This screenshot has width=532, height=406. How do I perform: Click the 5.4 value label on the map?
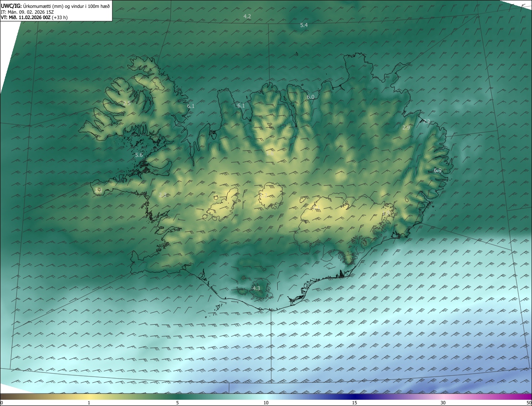point(304,25)
